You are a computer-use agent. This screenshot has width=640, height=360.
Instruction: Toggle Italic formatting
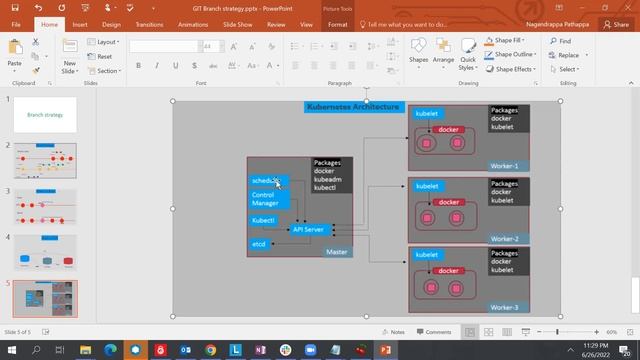click(x=157, y=66)
